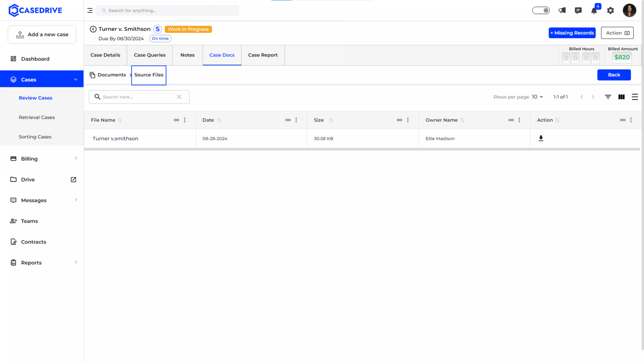This screenshot has width=644, height=362.
Task: Click the blue Back button
Action: click(x=614, y=75)
